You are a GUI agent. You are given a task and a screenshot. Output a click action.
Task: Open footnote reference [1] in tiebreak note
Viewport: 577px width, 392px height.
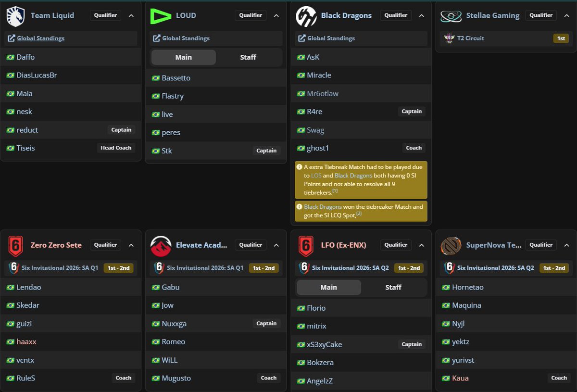point(335,191)
